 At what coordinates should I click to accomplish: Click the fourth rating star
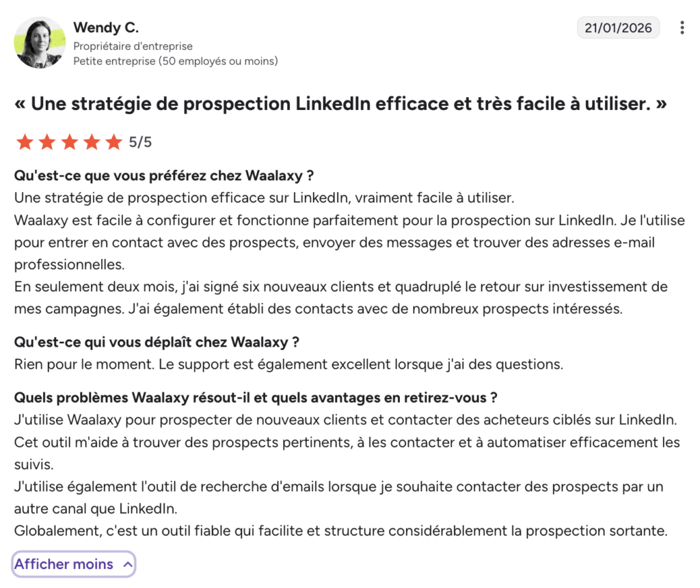(92, 142)
